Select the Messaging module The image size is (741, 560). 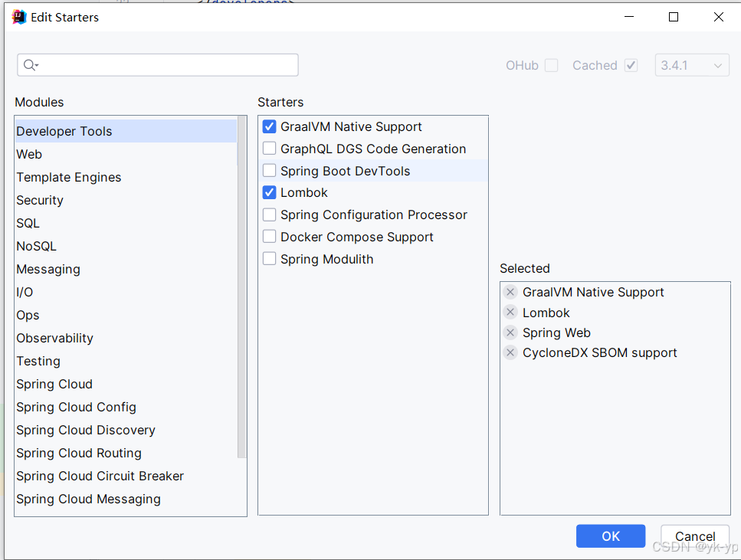point(126,269)
